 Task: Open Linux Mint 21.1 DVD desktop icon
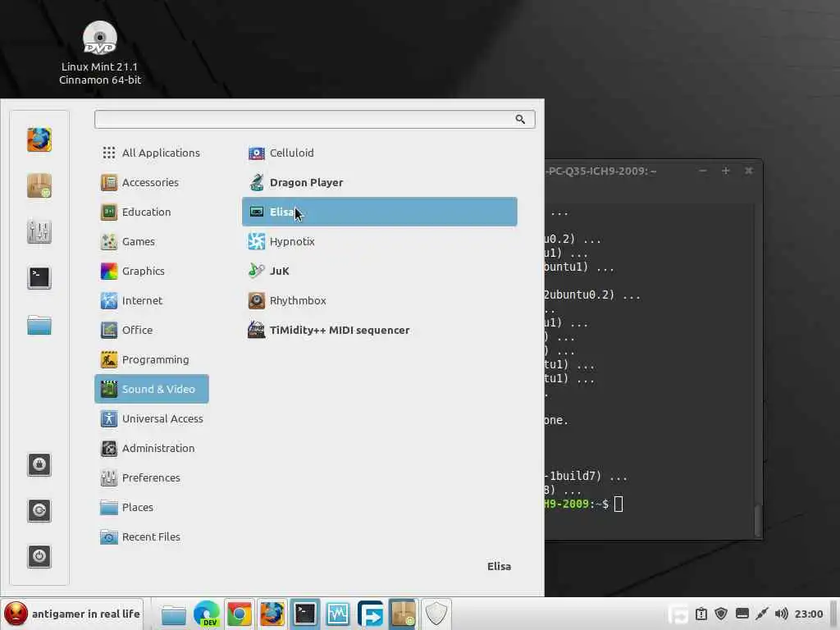pos(100,53)
